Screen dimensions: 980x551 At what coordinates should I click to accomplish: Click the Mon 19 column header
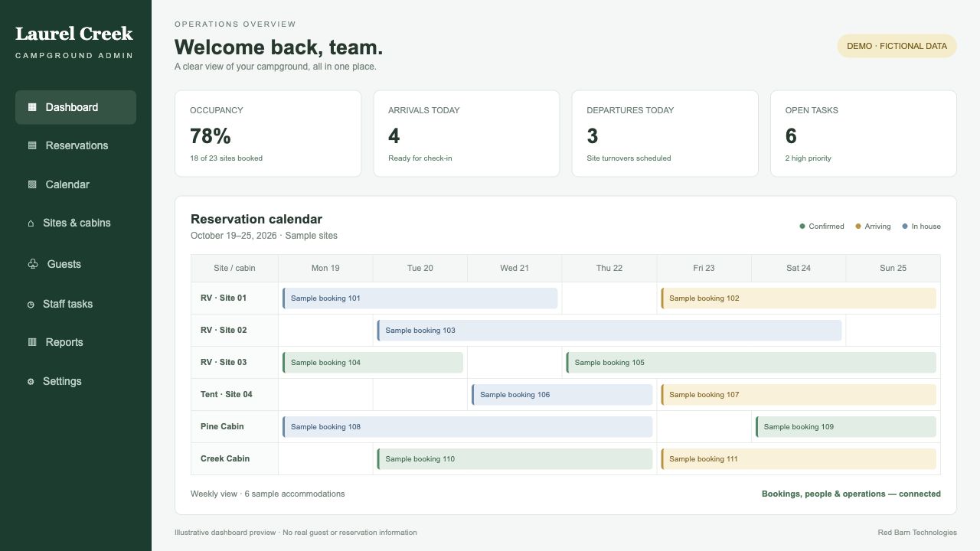[325, 268]
